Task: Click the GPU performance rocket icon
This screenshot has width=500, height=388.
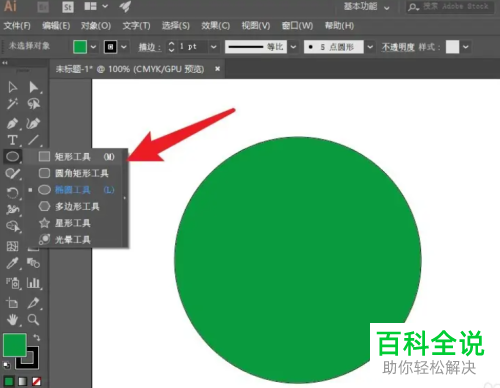Action: [x=125, y=6]
